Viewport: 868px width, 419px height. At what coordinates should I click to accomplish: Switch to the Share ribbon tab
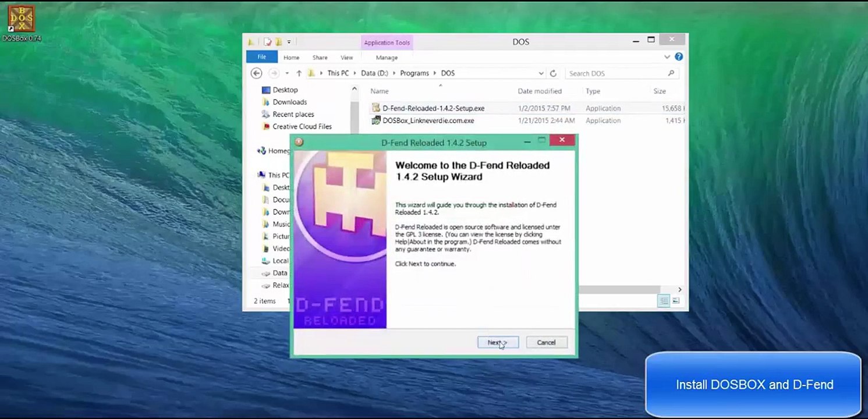pos(320,58)
